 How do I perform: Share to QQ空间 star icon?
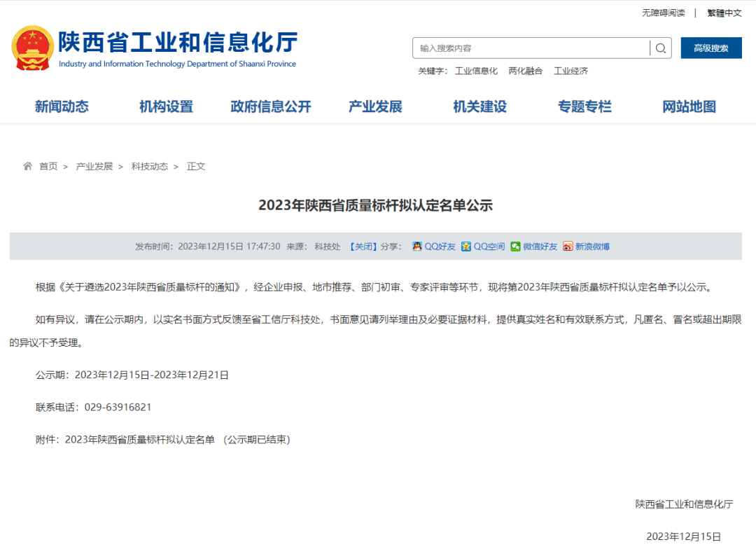[x=466, y=247]
